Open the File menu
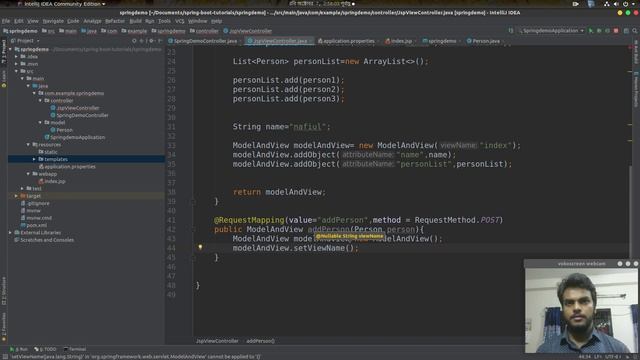The height and width of the screenshot is (360, 640). (6, 21)
